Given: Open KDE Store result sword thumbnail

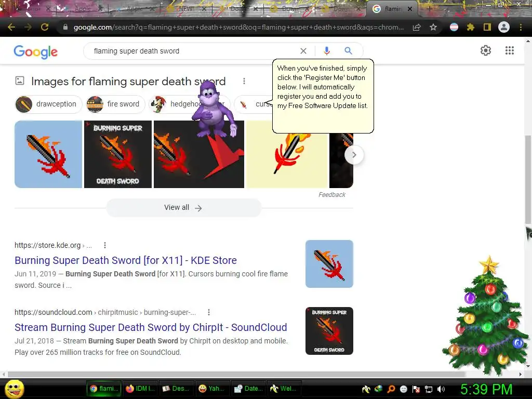Looking at the screenshot, I should click(x=329, y=263).
